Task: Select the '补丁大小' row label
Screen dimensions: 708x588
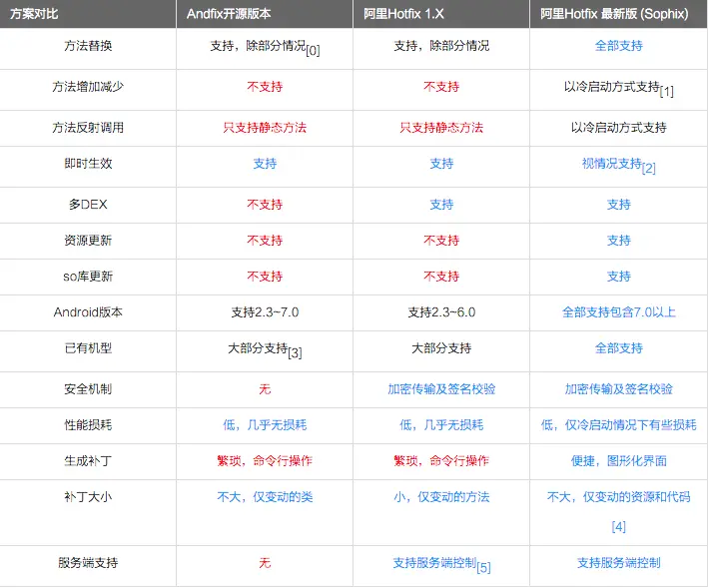Action: 88,497
